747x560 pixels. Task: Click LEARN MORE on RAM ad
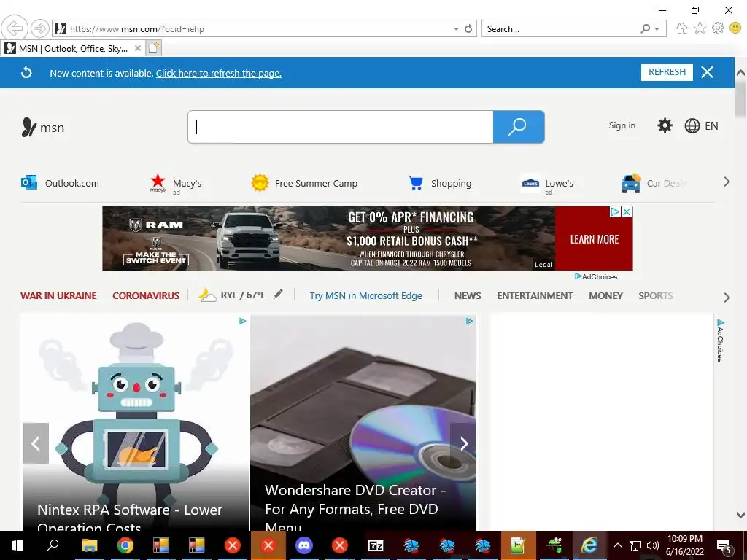tap(594, 239)
